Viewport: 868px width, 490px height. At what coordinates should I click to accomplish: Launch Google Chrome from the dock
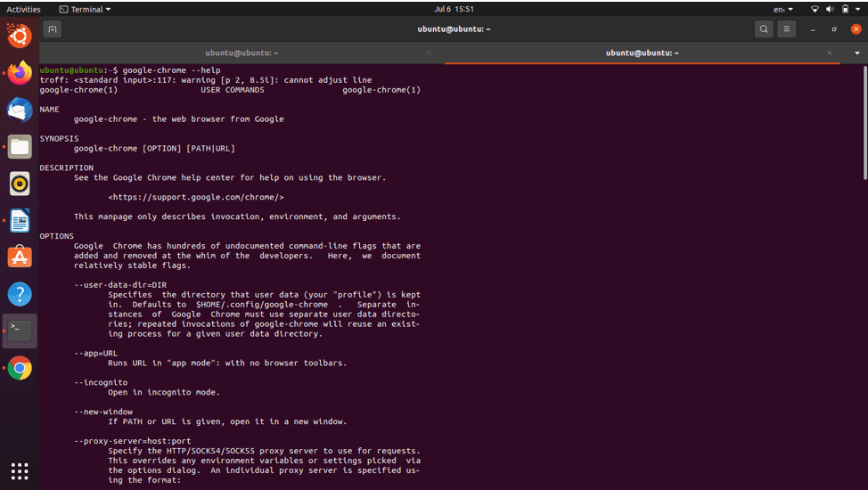[20, 368]
